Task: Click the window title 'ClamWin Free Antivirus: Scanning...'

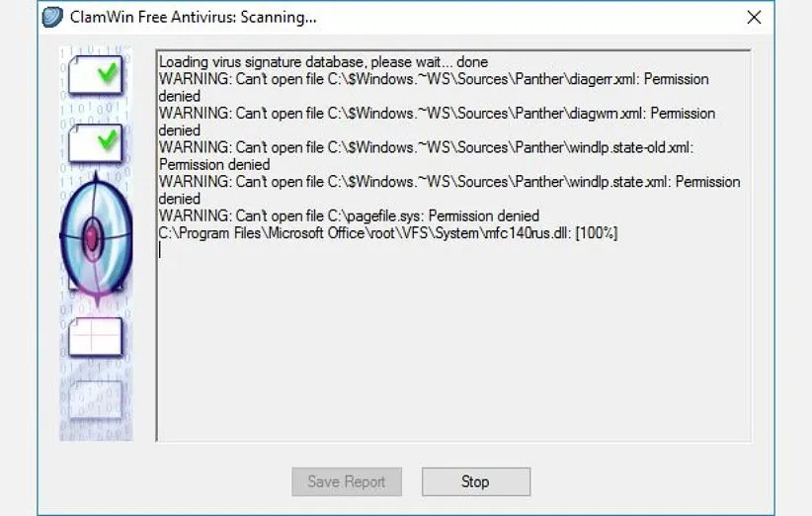Action: (195, 18)
